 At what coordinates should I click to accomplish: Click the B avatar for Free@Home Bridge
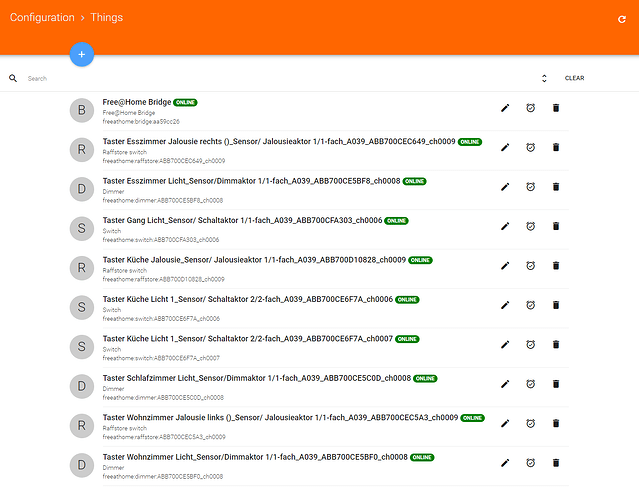(82, 110)
